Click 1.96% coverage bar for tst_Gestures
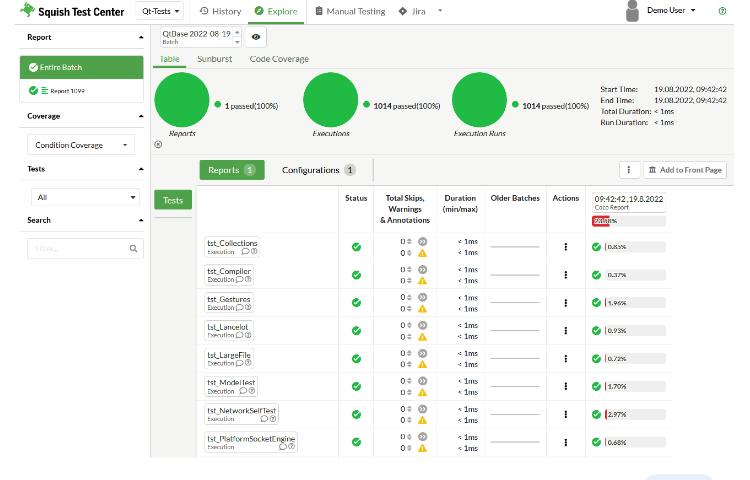 tap(635, 303)
